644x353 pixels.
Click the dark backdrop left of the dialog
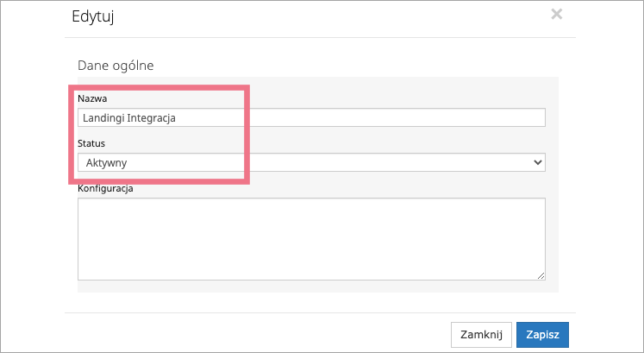click(x=32, y=173)
